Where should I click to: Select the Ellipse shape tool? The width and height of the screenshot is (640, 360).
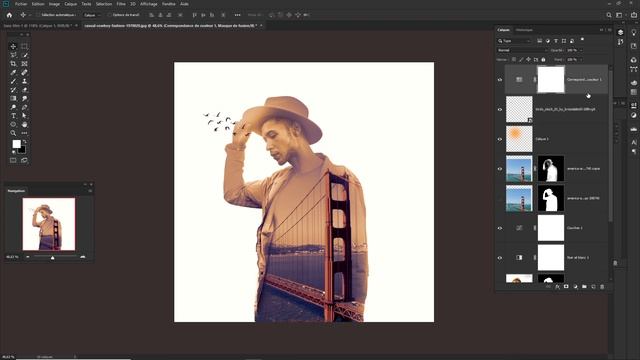(x=13, y=124)
